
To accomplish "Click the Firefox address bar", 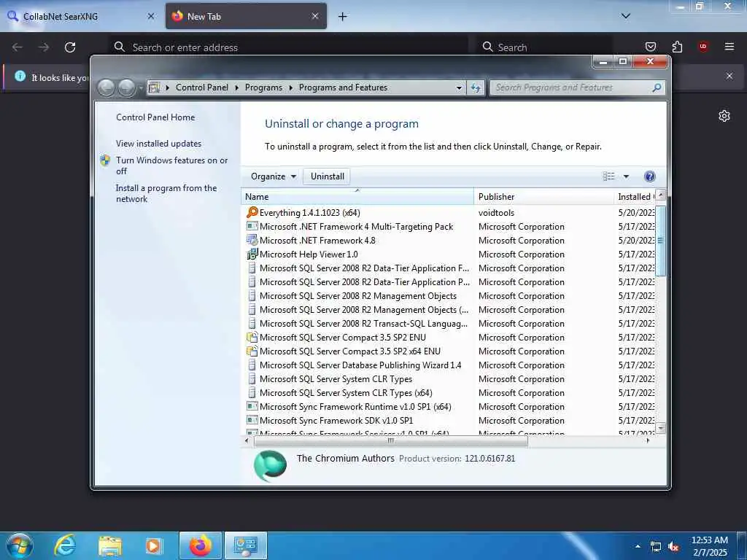I will point(289,47).
